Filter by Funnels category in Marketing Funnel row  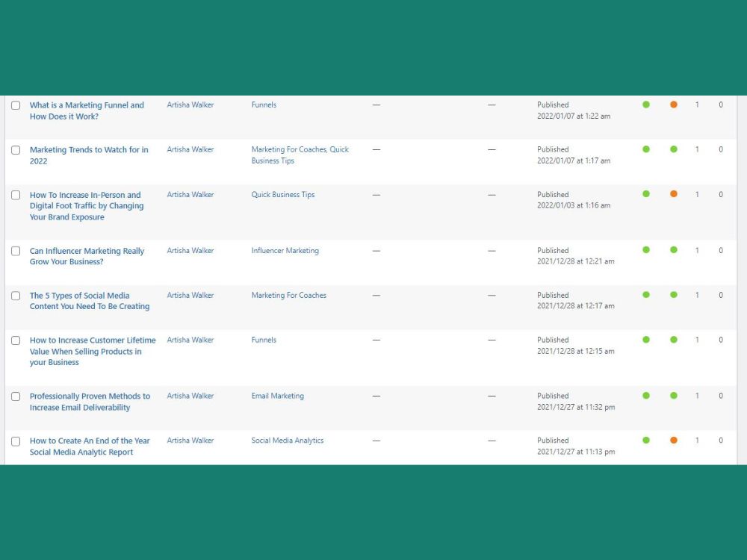click(x=264, y=105)
